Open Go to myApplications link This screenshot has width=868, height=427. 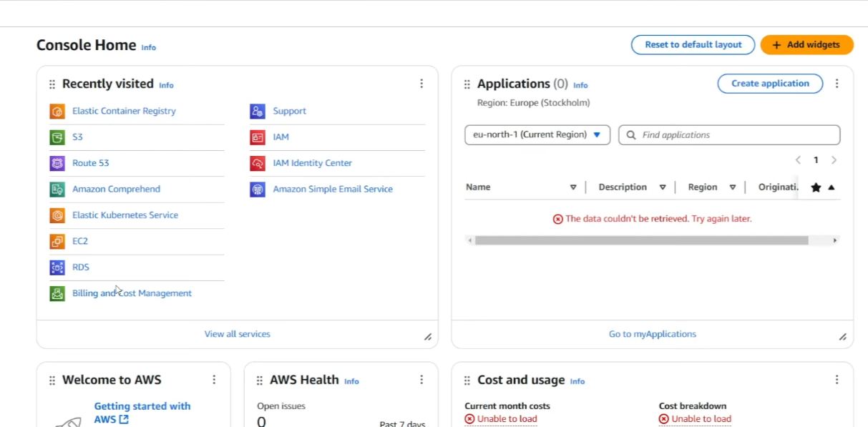[653, 334]
